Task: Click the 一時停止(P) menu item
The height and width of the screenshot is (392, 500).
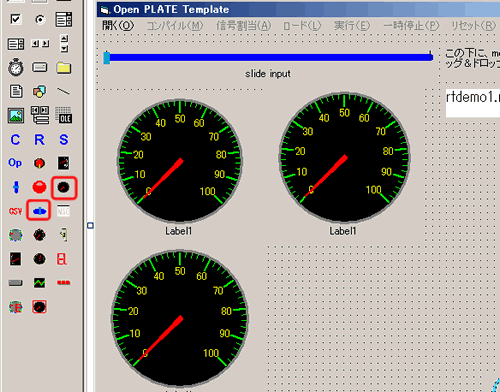Action: [411, 25]
